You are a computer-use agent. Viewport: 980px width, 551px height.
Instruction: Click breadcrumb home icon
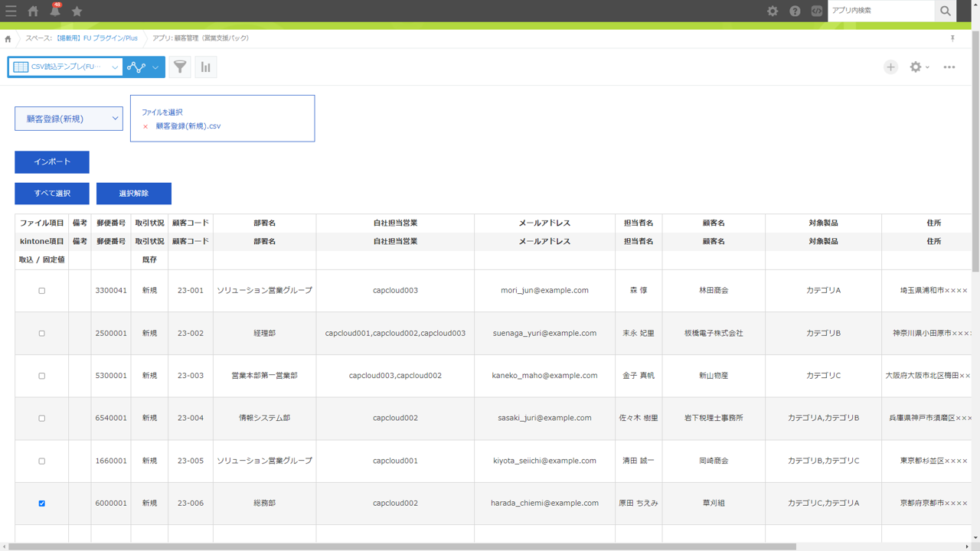pyautogui.click(x=8, y=38)
